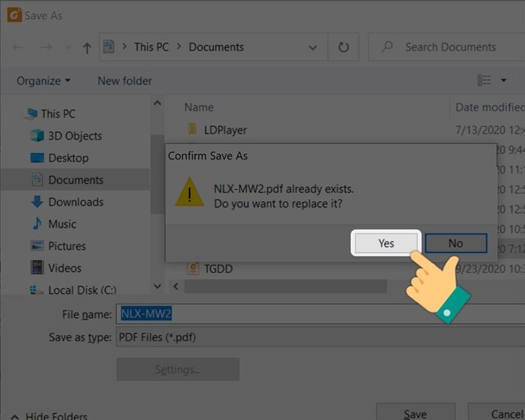Click Yes to replace the file
The image size is (525, 420).
coord(385,243)
